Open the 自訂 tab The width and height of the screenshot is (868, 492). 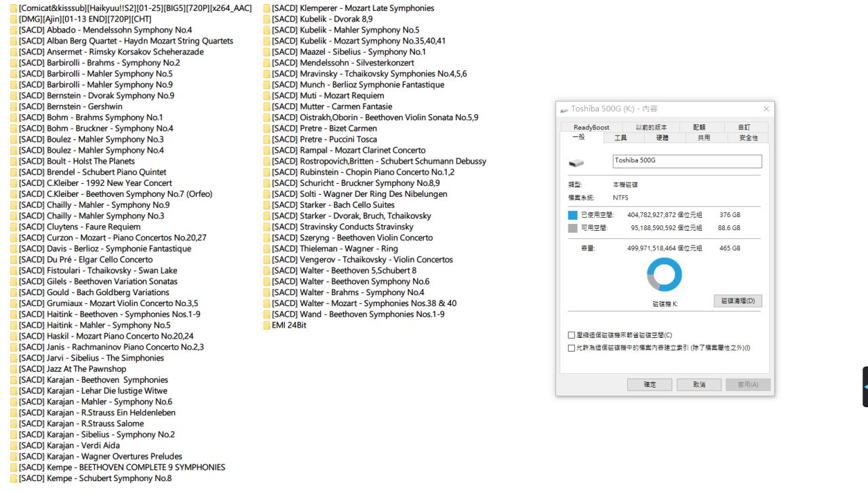click(x=743, y=128)
